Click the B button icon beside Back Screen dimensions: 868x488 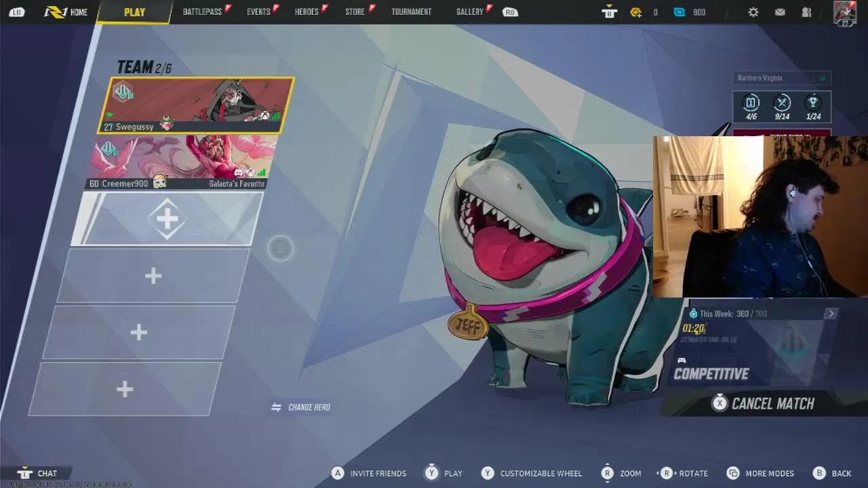pyautogui.click(x=819, y=473)
